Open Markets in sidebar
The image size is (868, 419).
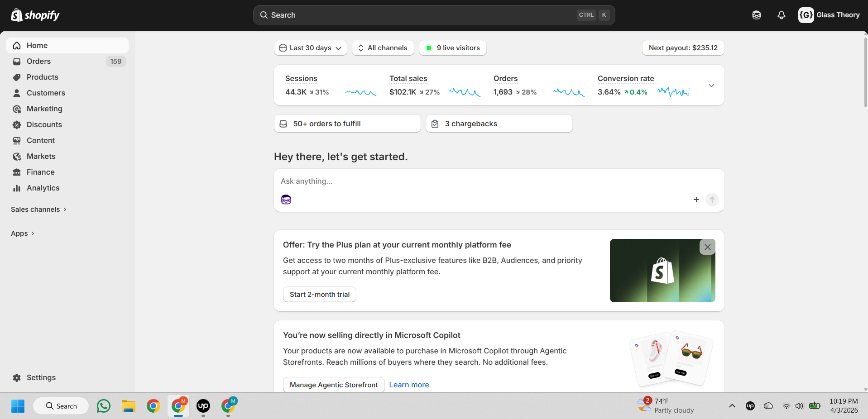coord(67,156)
